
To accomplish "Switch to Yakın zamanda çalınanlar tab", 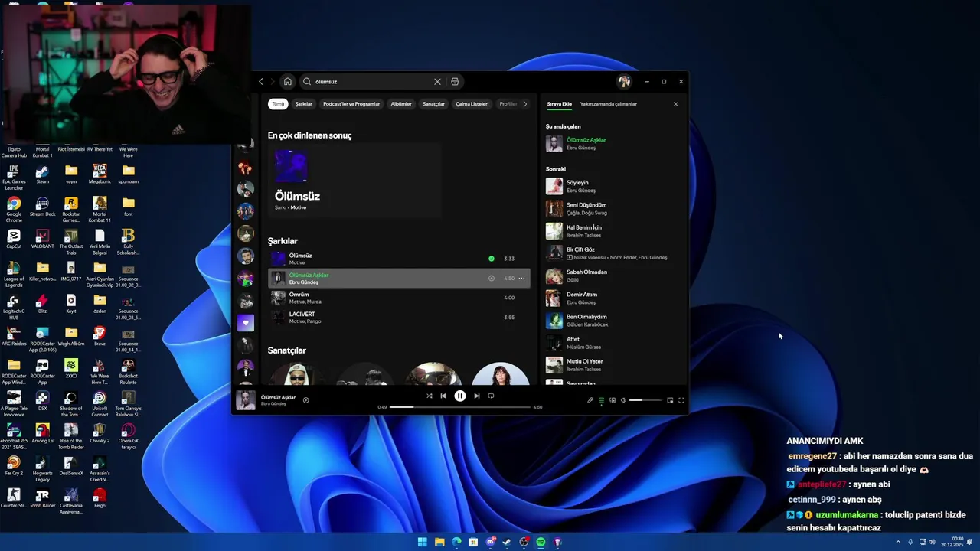I will [x=609, y=104].
